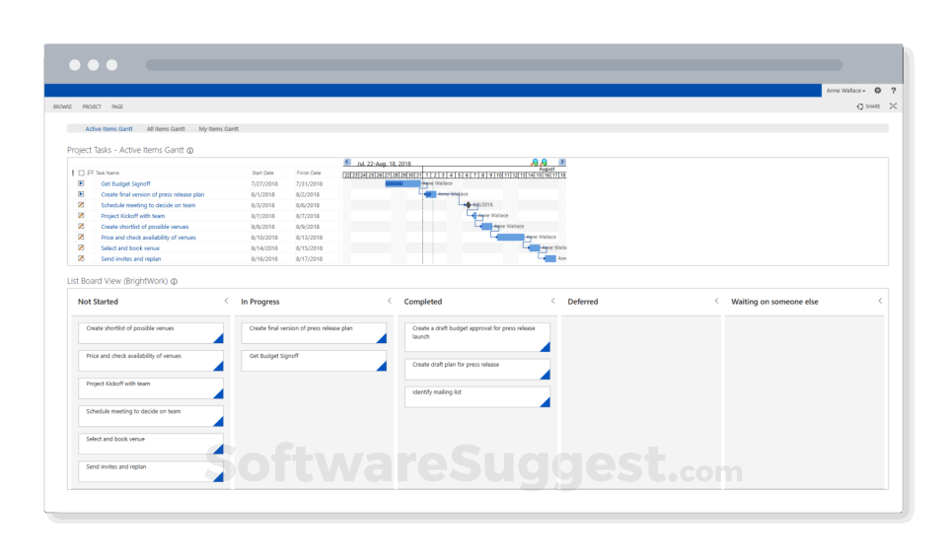This screenshot has width=947, height=560.
Task: Open the Identify mailing list board card
Action: click(x=477, y=397)
